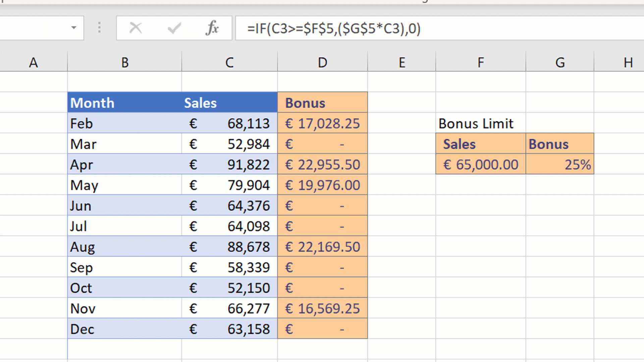644x362 pixels.
Task: Click the May sales value 79,904
Action: click(229, 185)
